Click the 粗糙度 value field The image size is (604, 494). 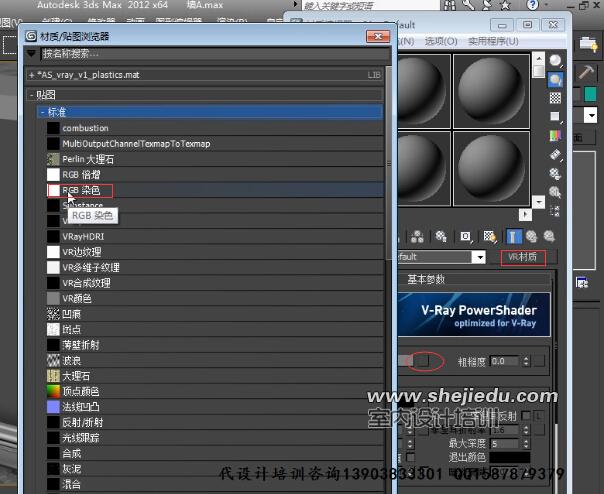(506, 361)
